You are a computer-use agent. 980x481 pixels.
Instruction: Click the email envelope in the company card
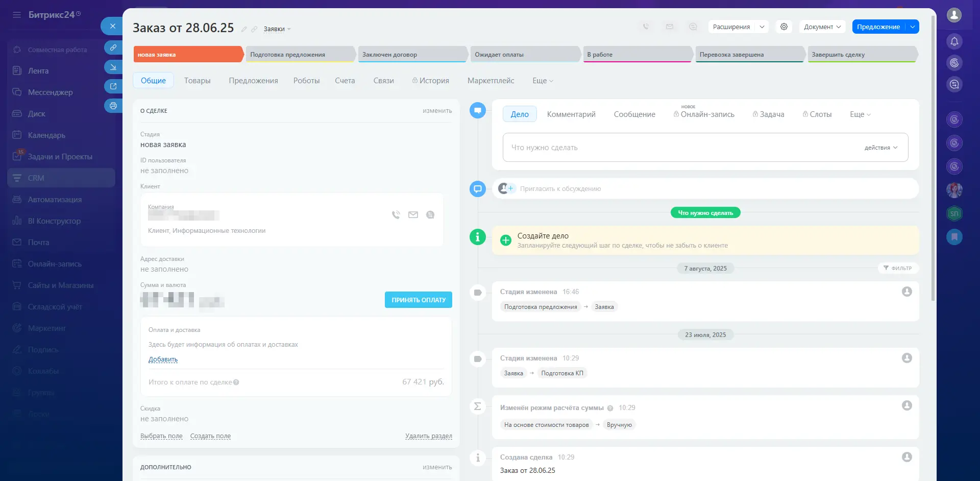tap(413, 215)
